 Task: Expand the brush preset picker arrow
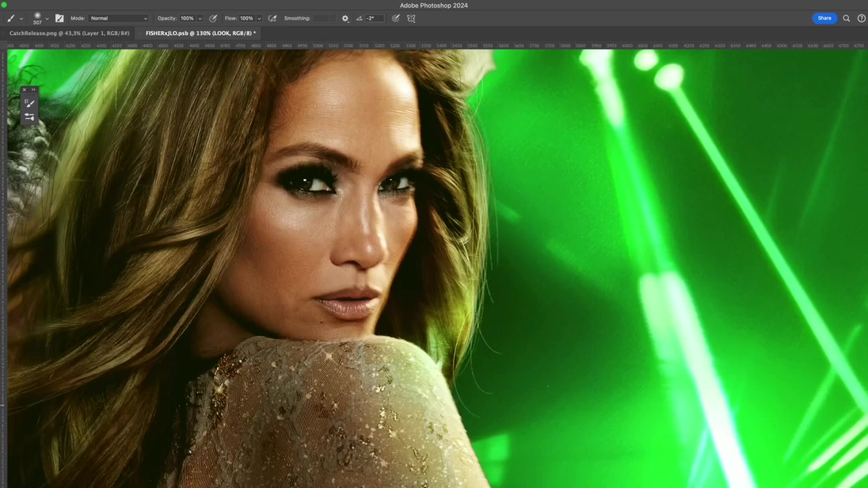47,19
